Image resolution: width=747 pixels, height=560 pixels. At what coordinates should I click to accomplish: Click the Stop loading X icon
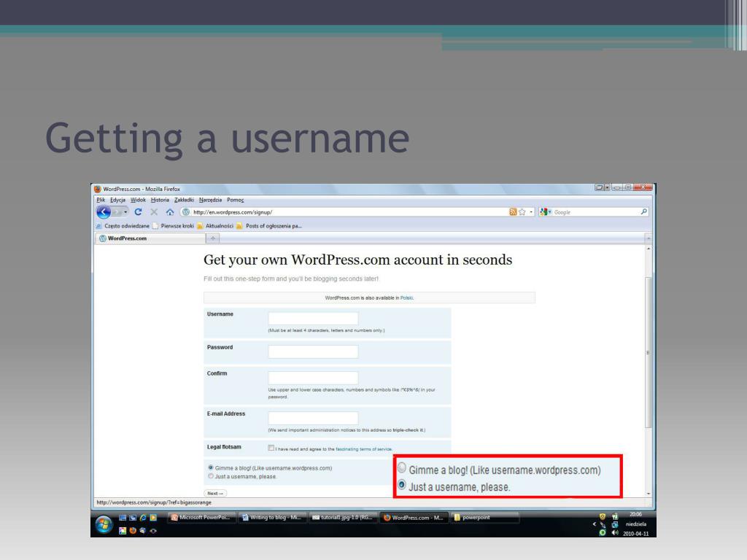[x=154, y=212]
